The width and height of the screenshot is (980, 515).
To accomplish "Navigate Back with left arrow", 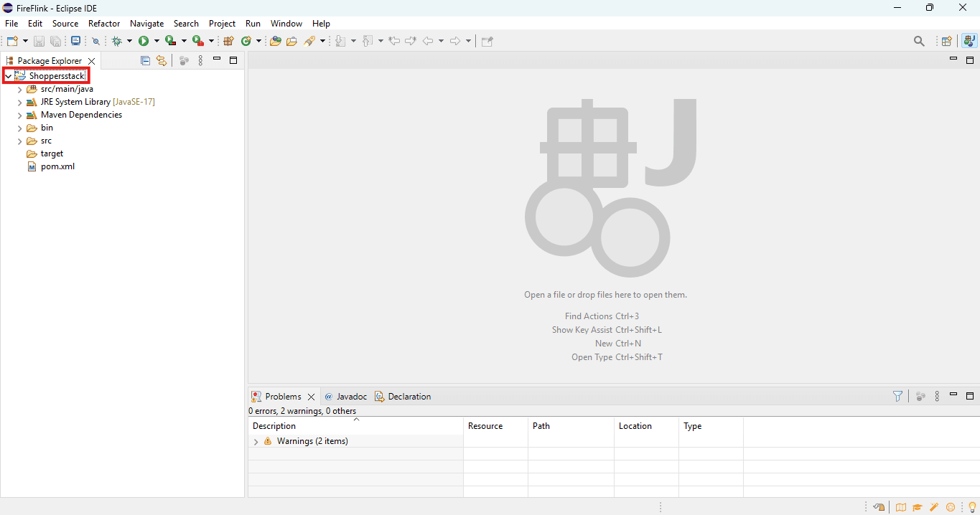I will pyautogui.click(x=428, y=41).
